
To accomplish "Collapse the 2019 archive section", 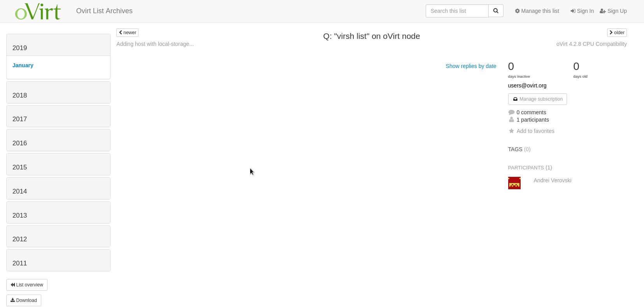I will pos(20,48).
